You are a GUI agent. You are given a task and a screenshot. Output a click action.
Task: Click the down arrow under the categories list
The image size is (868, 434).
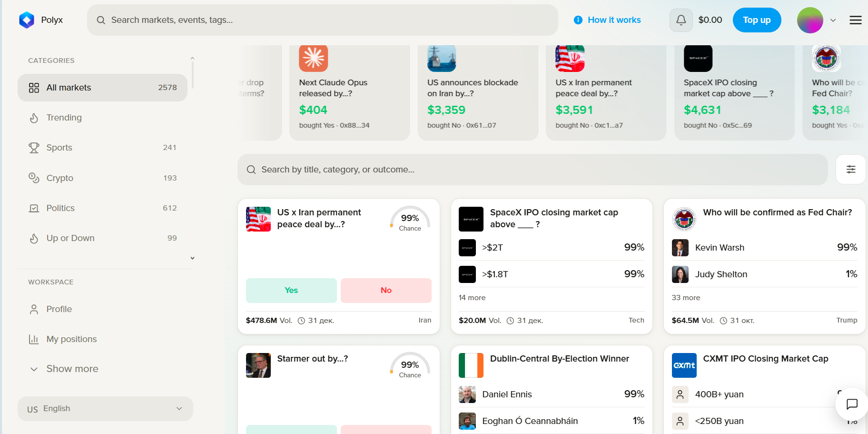coord(192,258)
